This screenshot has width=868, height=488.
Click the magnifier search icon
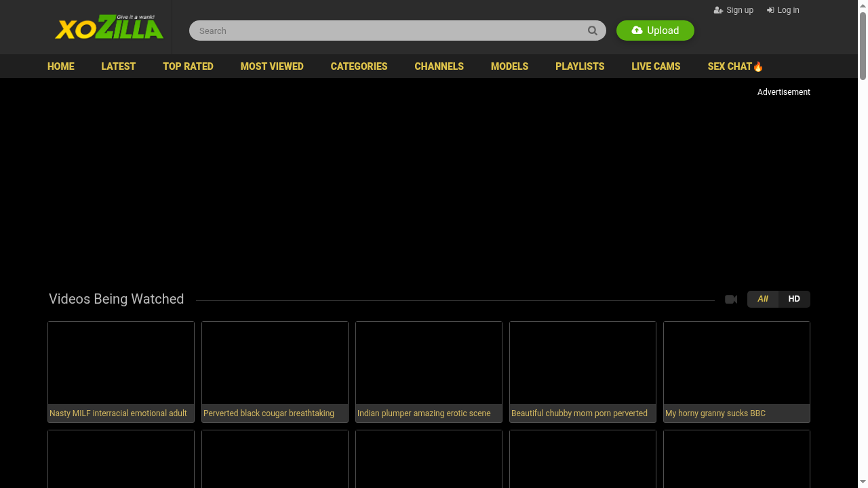[x=592, y=30]
